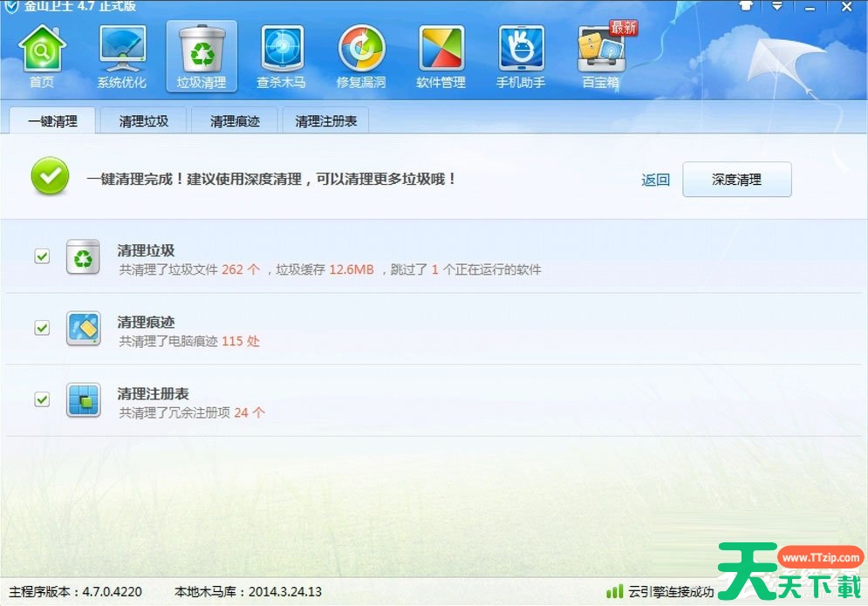This screenshot has height=606, width=868.
Task: Select the 垃圾清理 trash cleanup icon
Action: point(202,57)
